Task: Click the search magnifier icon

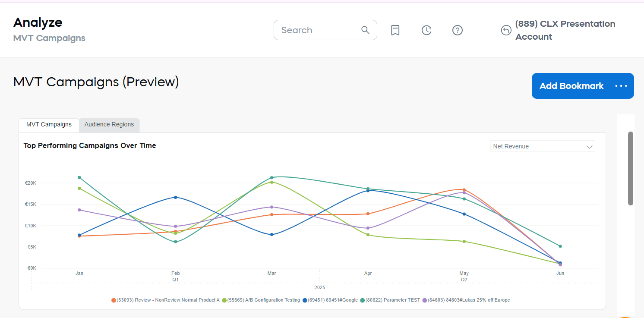Action: 365,30
